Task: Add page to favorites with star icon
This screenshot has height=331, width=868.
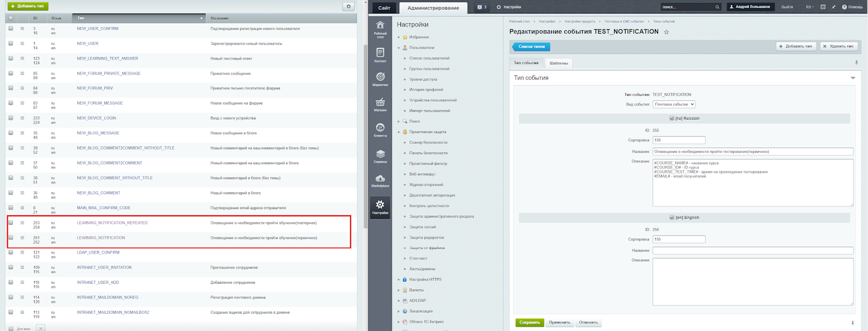Action: [x=667, y=32]
